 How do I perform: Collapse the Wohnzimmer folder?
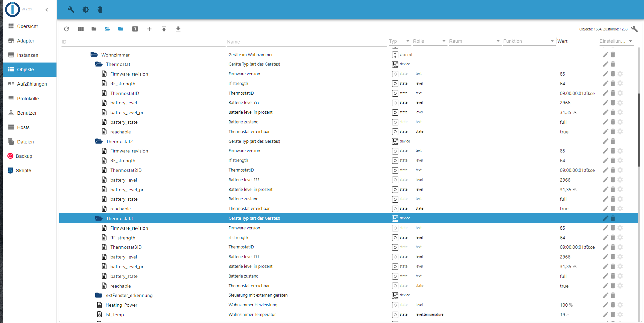(94, 55)
